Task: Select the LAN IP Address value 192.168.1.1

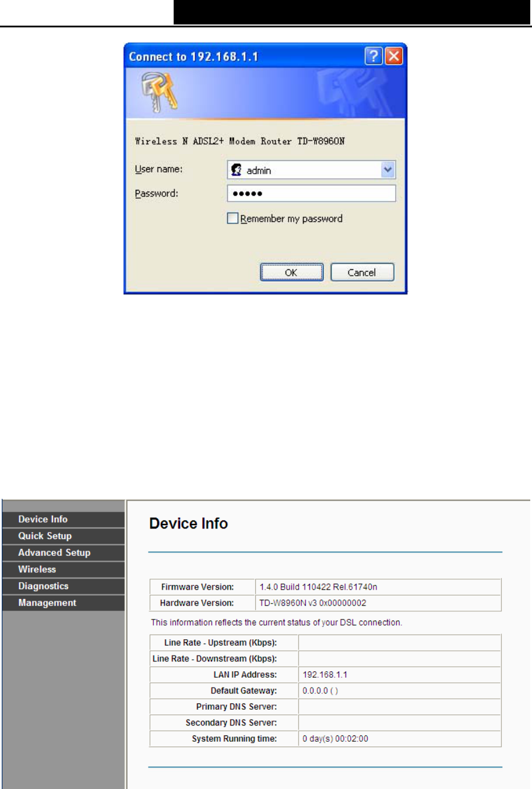Action: pos(325,675)
